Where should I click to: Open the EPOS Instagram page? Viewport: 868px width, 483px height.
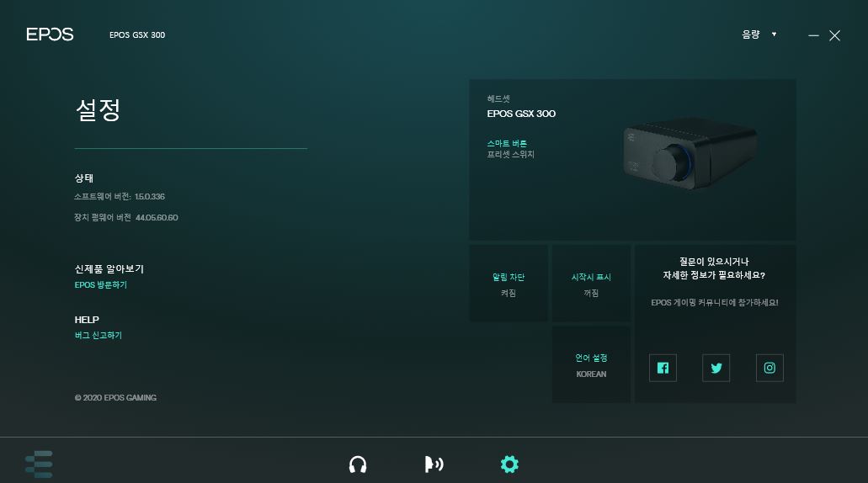769,368
